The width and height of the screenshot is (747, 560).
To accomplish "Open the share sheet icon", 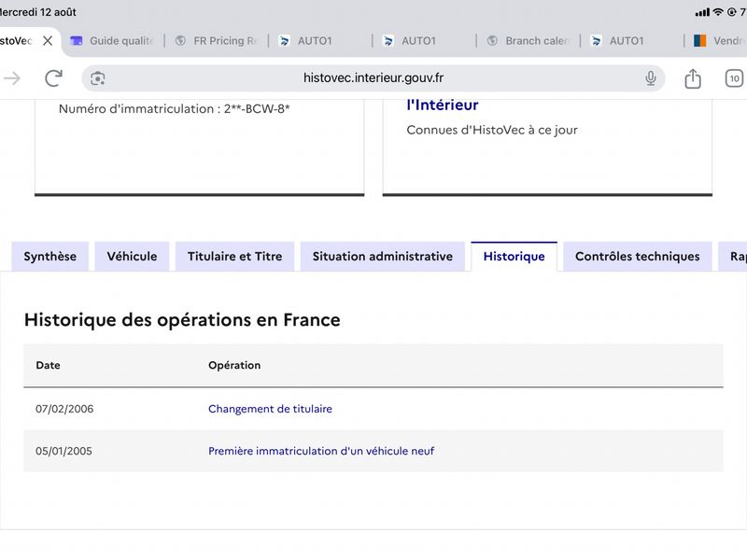I will [692, 78].
